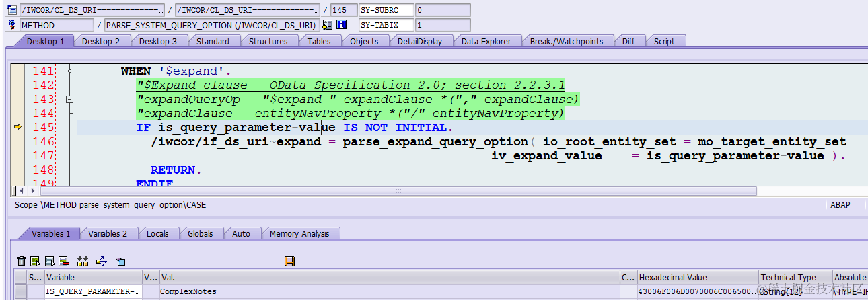Click the ABAP language indicator in status bar
The width and height of the screenshot is (868, 300).
coord(840,205)
